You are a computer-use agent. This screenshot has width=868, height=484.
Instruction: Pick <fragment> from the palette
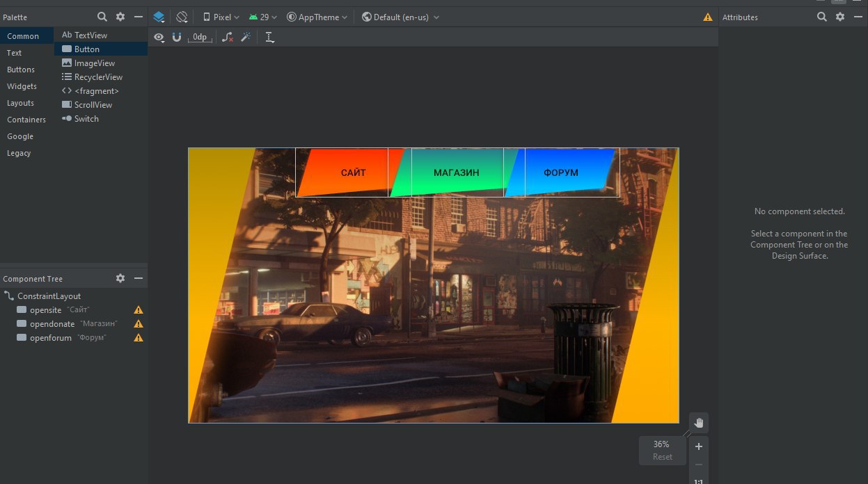(x=101, y=90)
